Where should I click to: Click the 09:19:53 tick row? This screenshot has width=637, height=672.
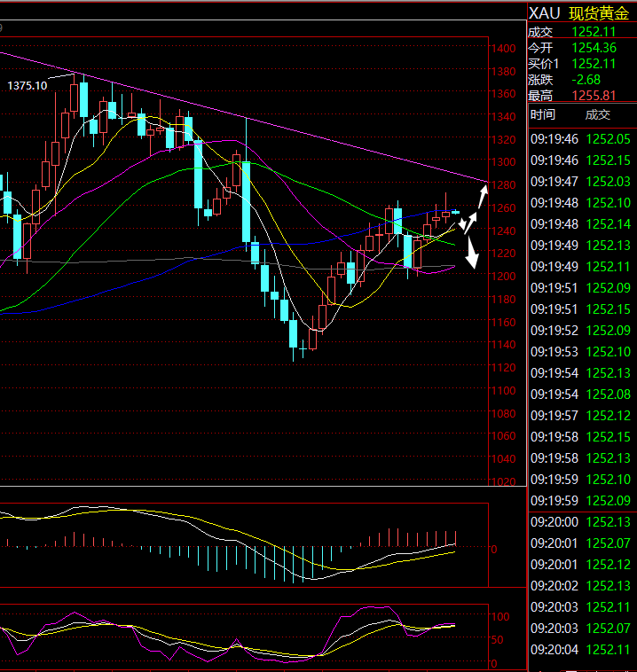pyautogui.click(x=580, y=352)
